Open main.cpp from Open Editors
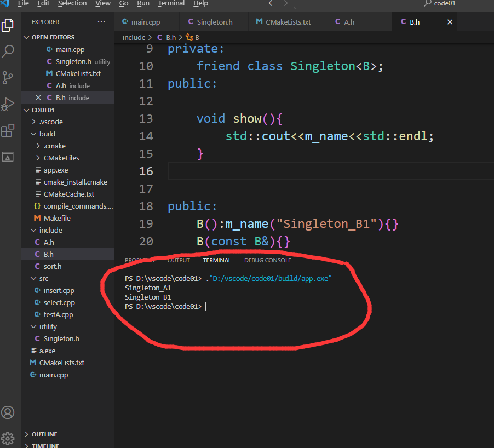Image resolution: width=494 pixels, height=448 pixels. [67, 49]
